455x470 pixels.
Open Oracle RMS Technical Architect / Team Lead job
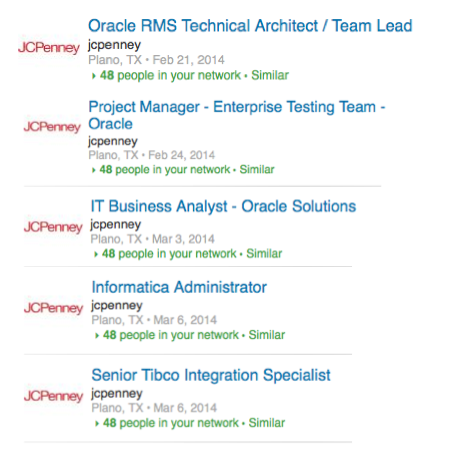[x=250, y=26]
